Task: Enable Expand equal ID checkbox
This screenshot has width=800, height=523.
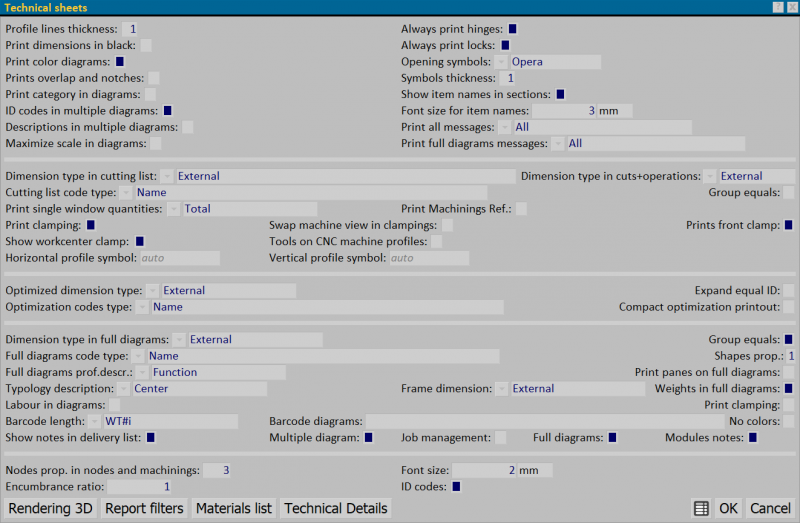Action: (x=788, y=290)
